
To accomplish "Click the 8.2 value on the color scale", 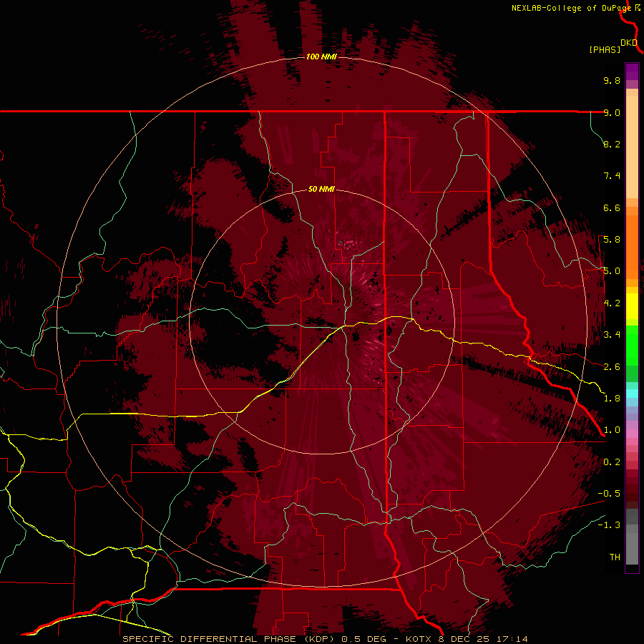I will (612, 144).
